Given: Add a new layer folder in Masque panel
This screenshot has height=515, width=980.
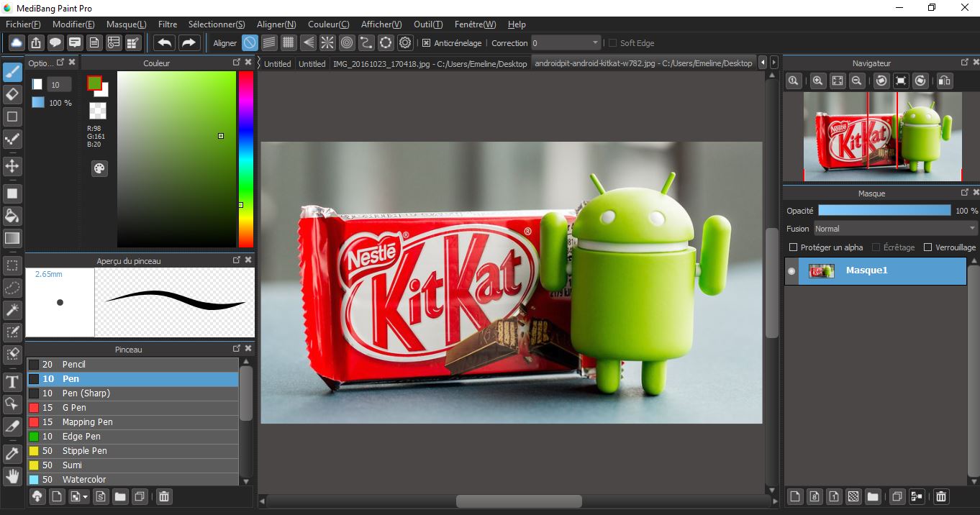Looking at the screenshot, I should tap(873, 496).
